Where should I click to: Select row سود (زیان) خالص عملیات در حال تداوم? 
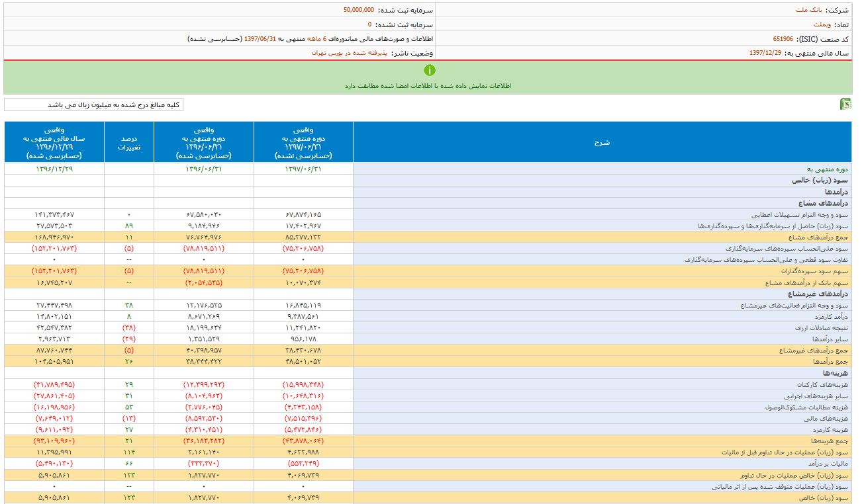tap(428, 475)
